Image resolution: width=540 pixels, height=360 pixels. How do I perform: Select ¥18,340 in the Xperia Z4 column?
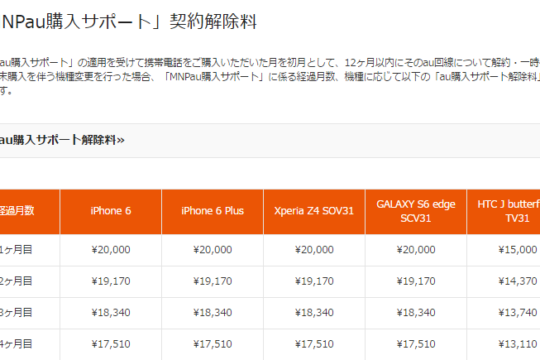[x=314, y=313]
